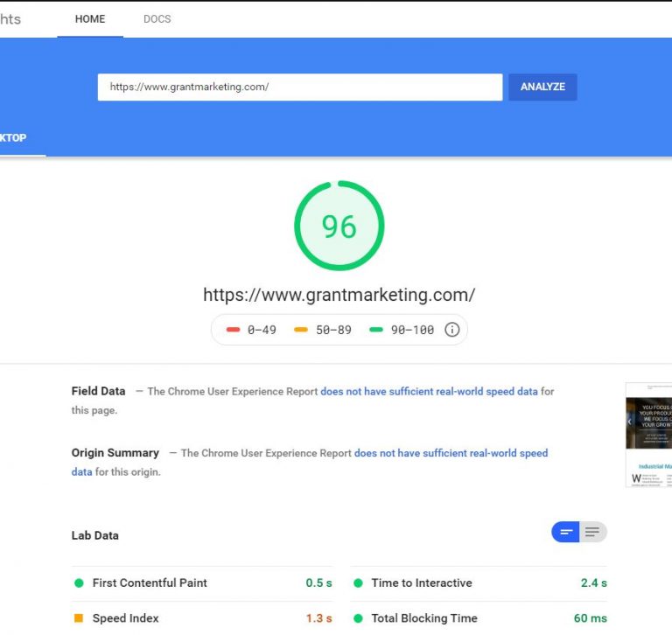
Task: Click the orange square icon beside Speed Index
Action: tap(79, 618)
